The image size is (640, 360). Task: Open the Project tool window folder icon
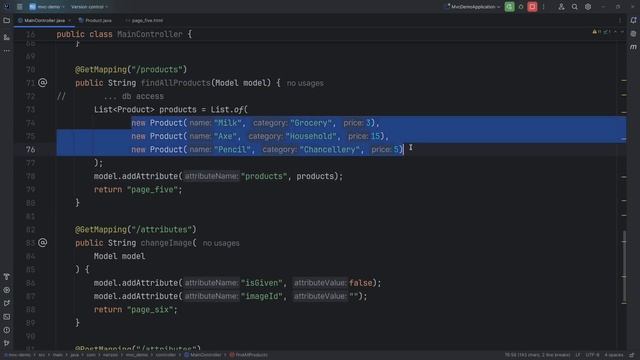click(7, 20)
